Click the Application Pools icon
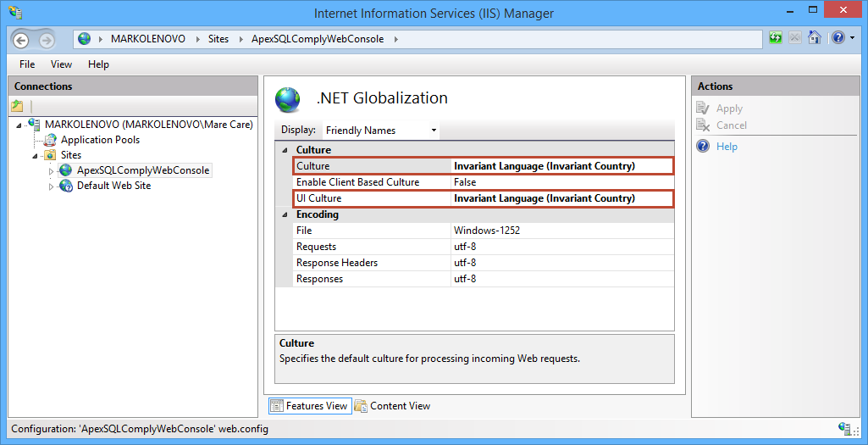The width and height of the screenshot is (868, 445). 50,140
